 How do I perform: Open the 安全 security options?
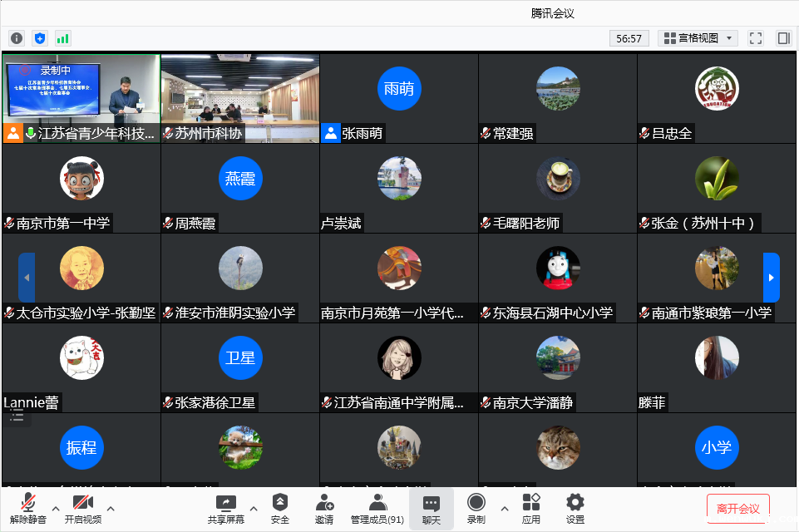pos(280,507)
